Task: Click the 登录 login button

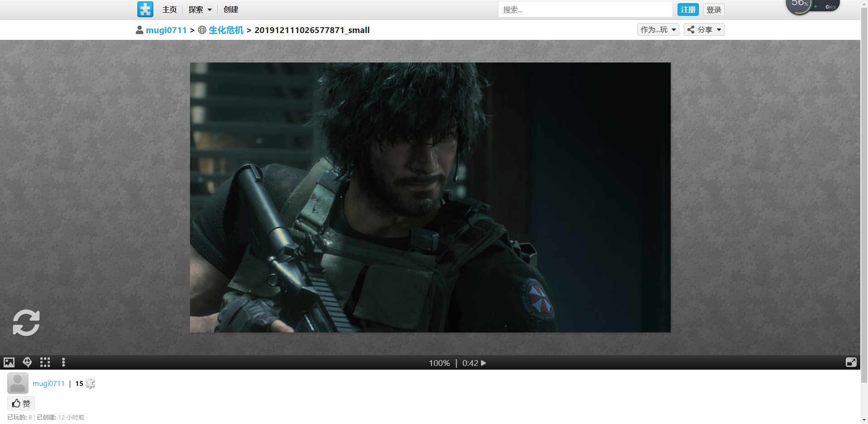Action: click(714, 10)
